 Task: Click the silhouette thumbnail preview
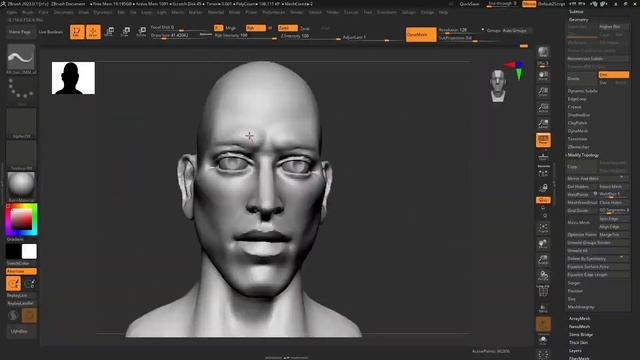[73, 78]
